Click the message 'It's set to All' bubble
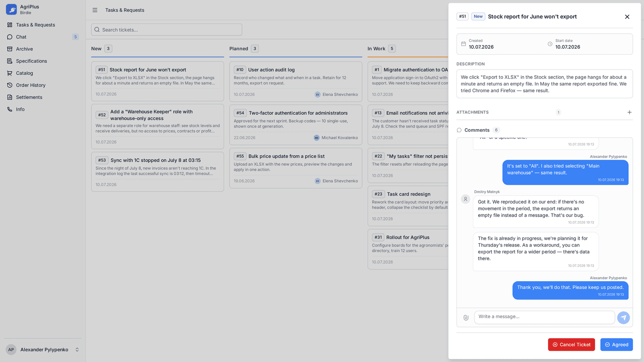 click(566, 172)
